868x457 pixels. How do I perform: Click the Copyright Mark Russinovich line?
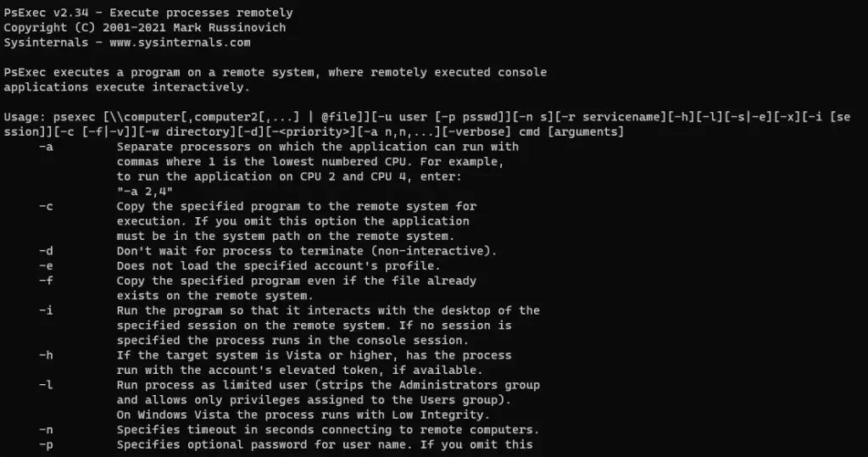click(x=145, y=28)
